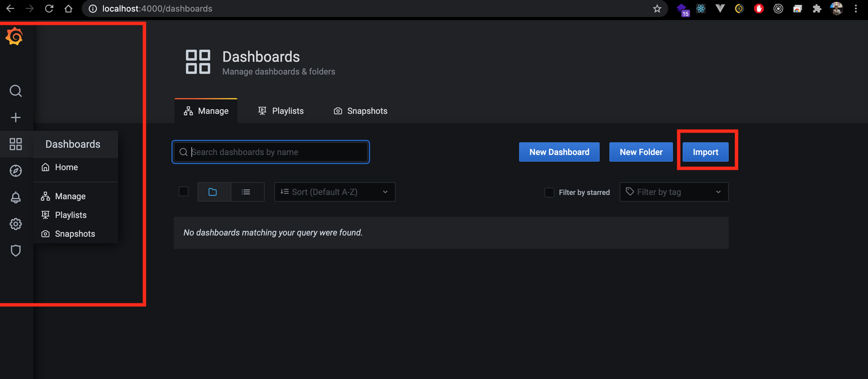
Task: Focus the Search dashboards by name field
Action: [271, 152]
